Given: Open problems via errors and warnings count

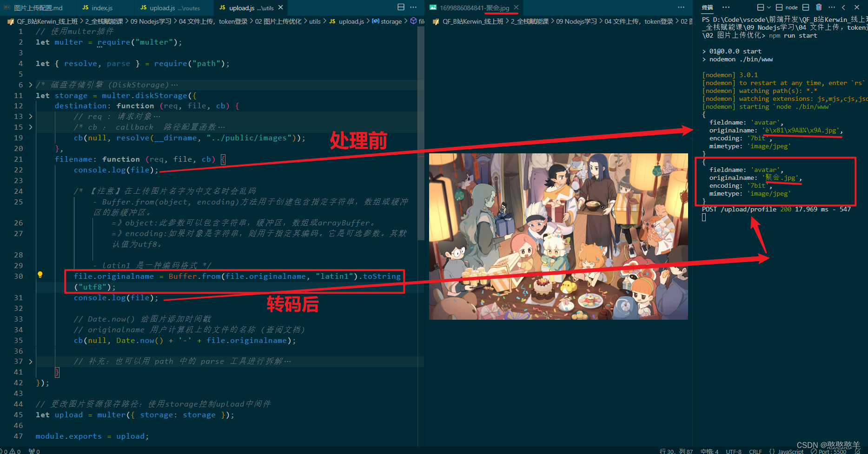Looking at the screenshot, I should [10, 451].
